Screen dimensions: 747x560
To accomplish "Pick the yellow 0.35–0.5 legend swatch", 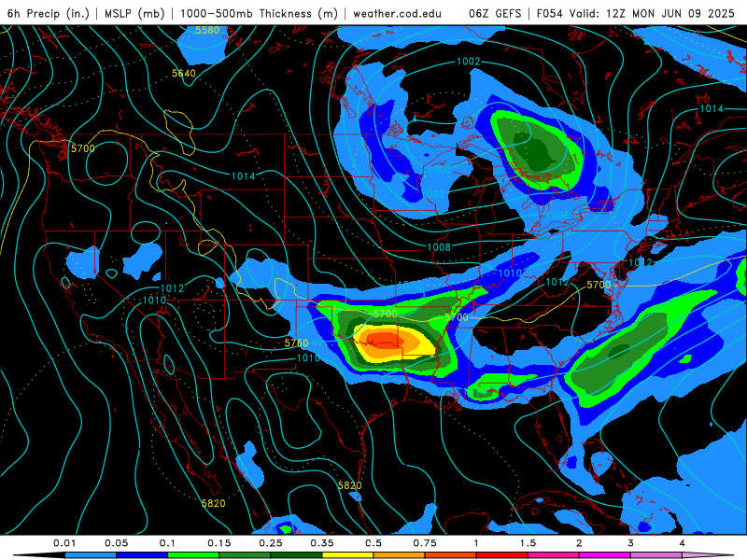I will 347,555.
